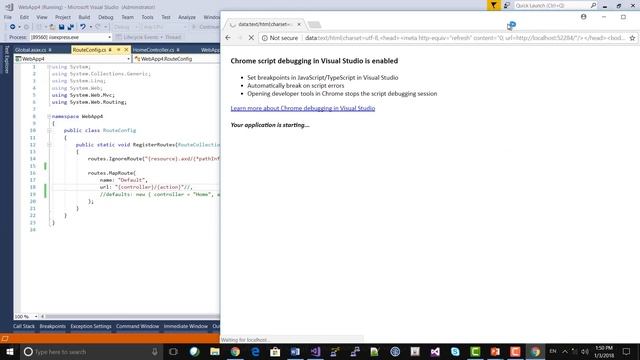640x360 pixels.
Task: Stop page loading in Chrome
Action: 251,38
